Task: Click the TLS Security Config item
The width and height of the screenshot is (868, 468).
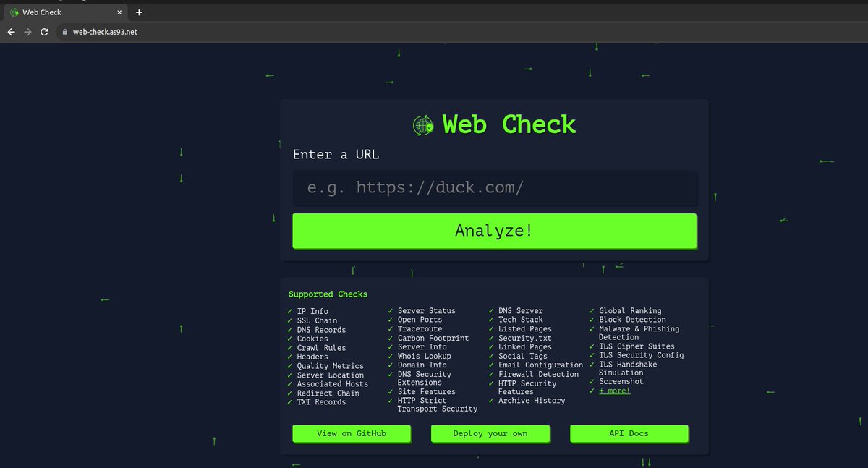Action: 641,355
